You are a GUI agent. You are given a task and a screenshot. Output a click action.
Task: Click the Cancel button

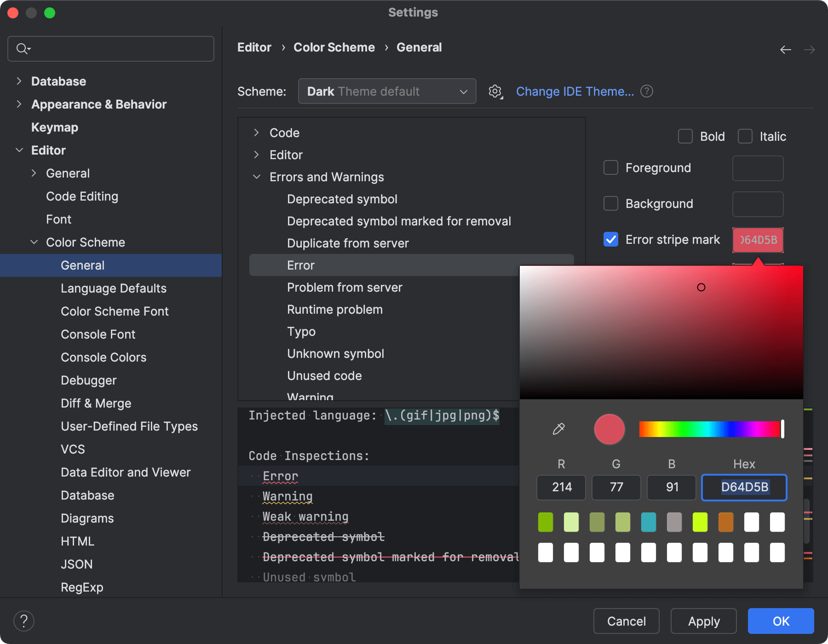(x=627, y=621)
